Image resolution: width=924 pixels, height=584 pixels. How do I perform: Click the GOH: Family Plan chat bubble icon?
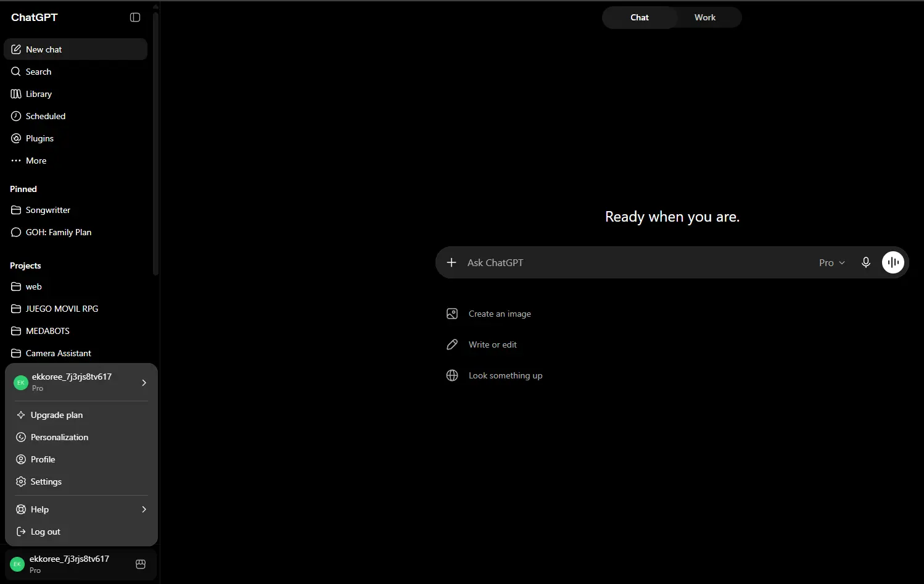(16, 232)
